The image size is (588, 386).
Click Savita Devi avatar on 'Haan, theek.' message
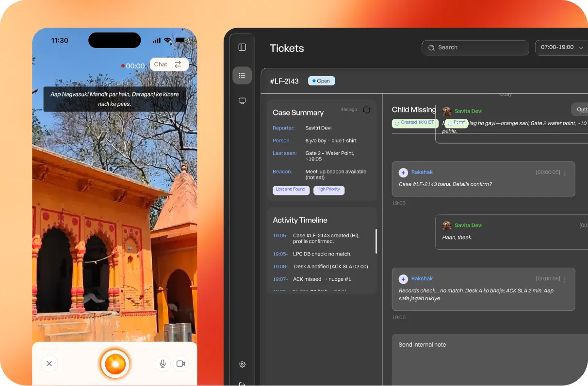(447, 225)
